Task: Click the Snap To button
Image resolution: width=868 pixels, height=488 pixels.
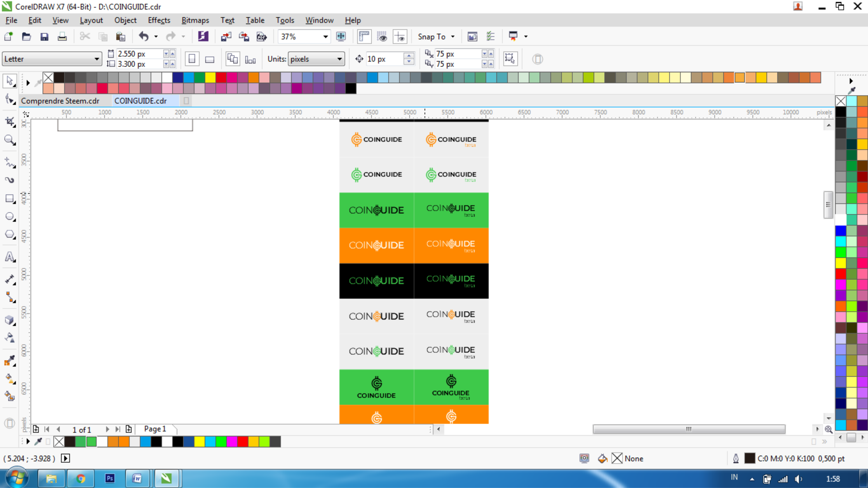Action: coord(432,36)
